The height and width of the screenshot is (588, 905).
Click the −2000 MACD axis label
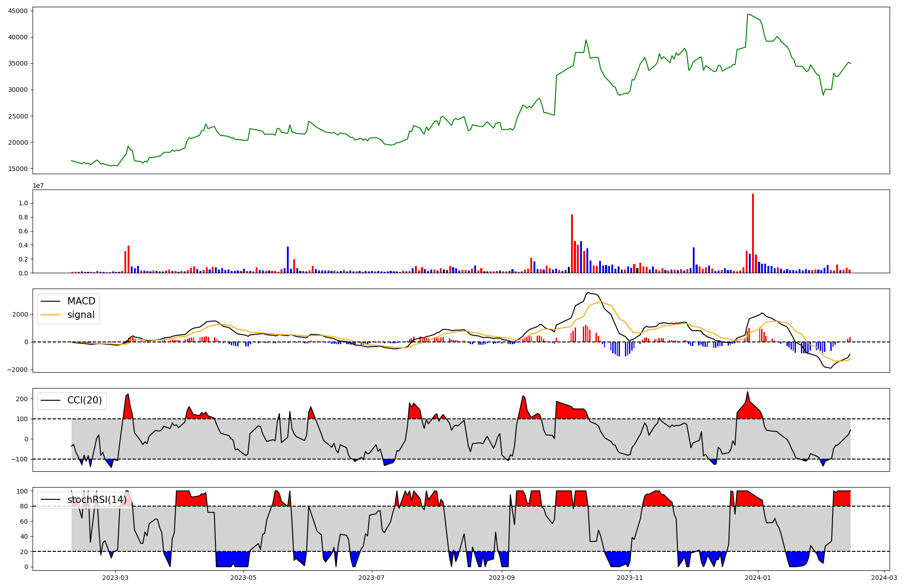pos(17,370)
